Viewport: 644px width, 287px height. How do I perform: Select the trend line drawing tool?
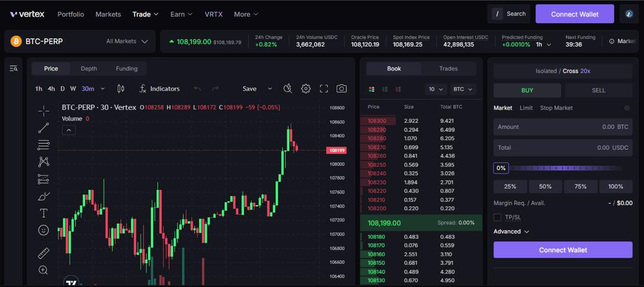(x=44, y=128)
